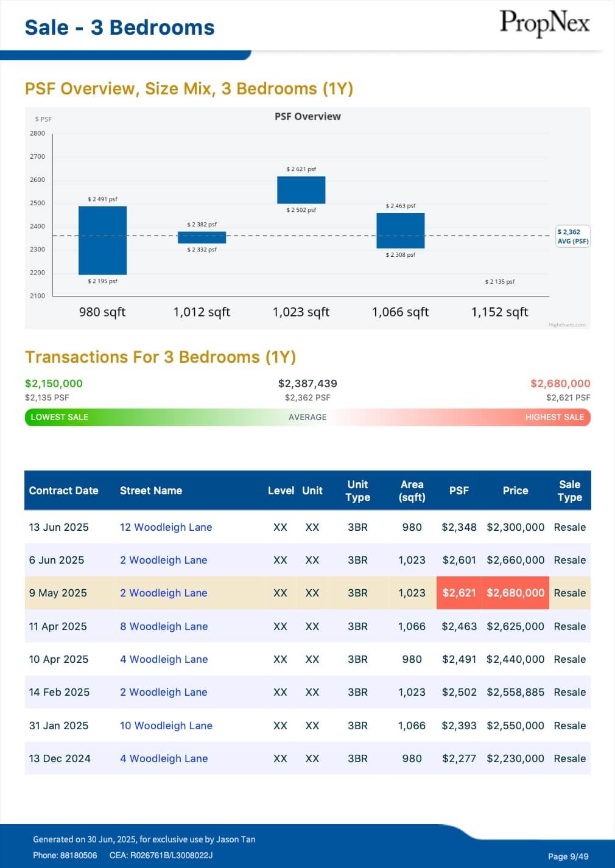Open the 10 Woodleigh Lane link
Viewport: 615px width, 868px height.
tap(166, 726)
